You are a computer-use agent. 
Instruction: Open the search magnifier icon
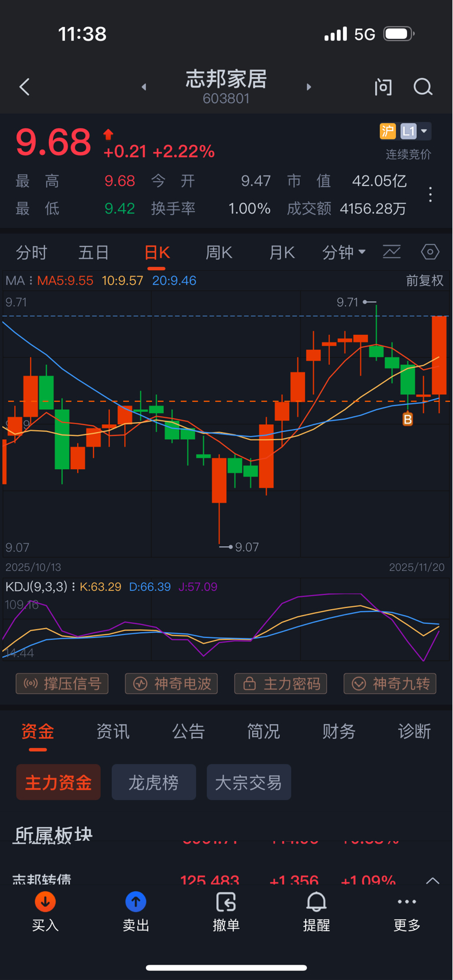[x=423, y=87]
